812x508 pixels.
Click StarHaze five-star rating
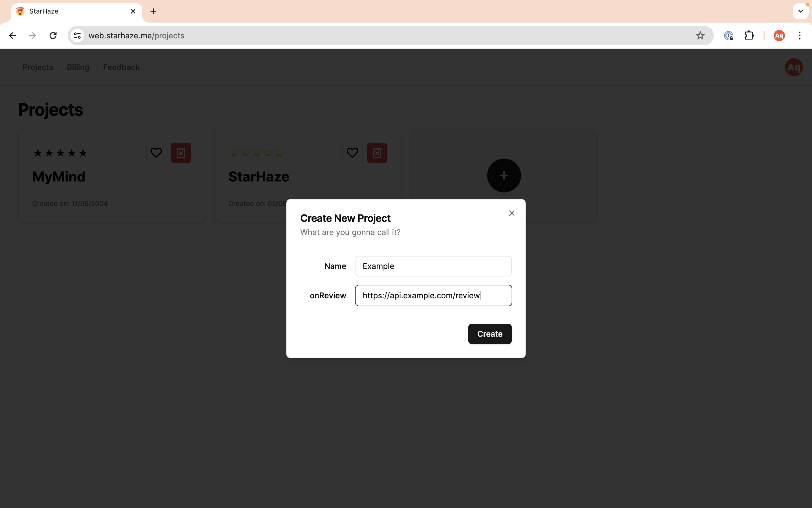256,153
